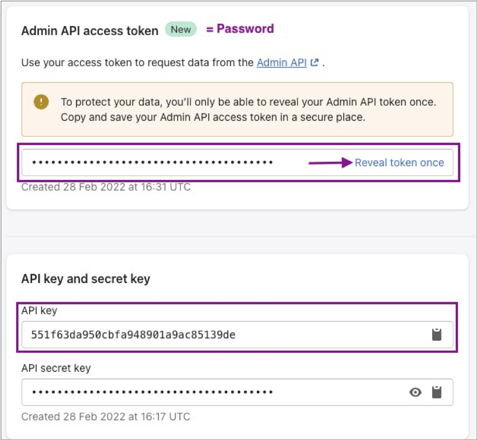Viewport: 477px width, 440px height.
Task: Click the purple arrow pointing to Reveal token
Action: click(x=330, y=163)
